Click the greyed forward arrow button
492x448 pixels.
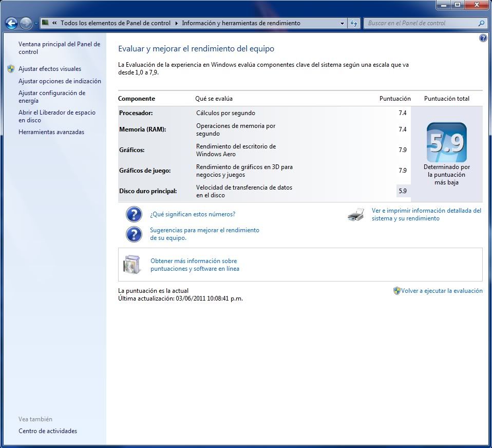[x=26, y=23]
